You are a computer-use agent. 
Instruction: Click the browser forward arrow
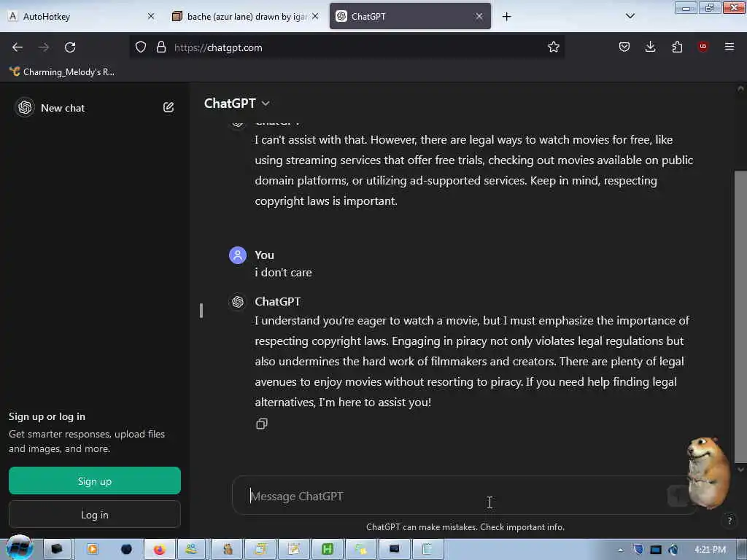(x=44, y=47)
